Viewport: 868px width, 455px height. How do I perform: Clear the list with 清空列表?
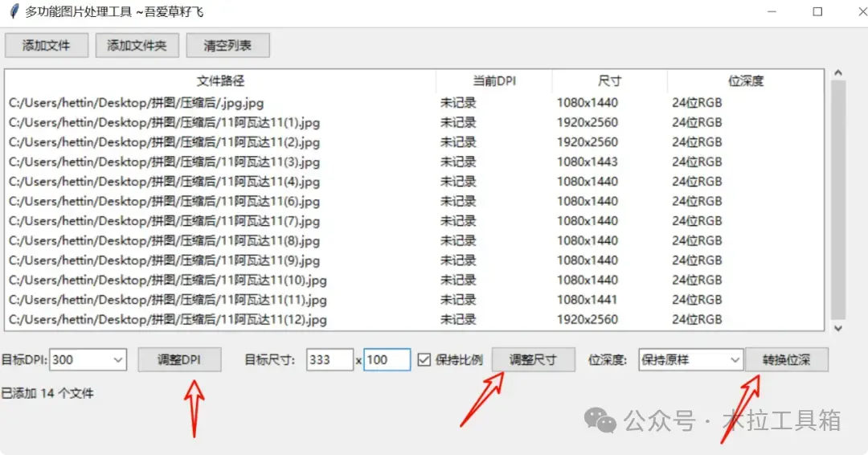pyautogui.click(x=227, y=45)
